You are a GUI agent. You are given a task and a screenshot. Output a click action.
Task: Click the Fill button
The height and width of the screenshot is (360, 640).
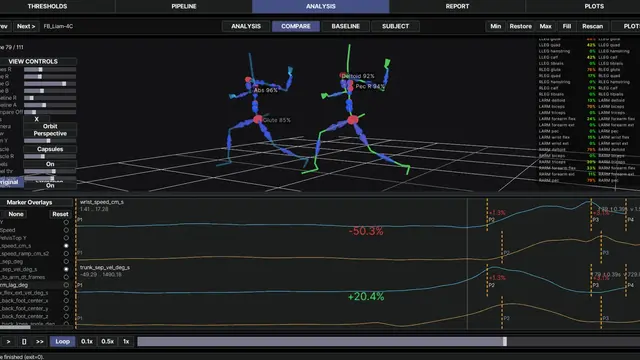567,26
